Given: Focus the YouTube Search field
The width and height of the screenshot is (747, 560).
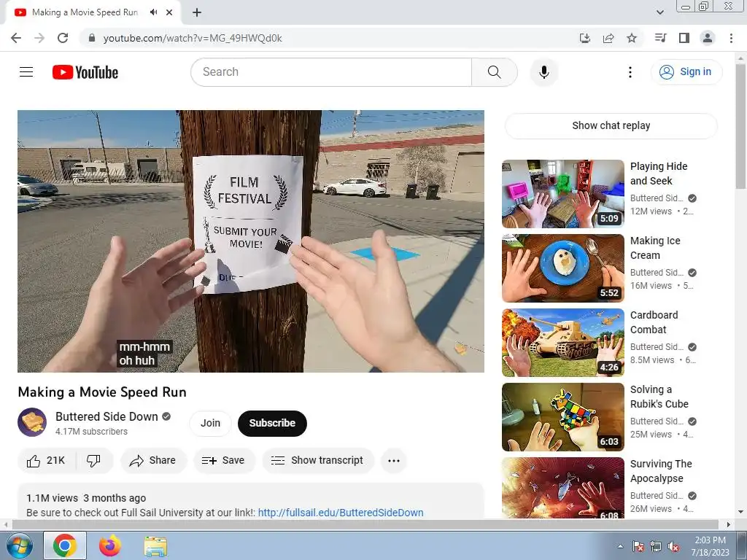Looking at the screenshot, I should tap(332, 72).
